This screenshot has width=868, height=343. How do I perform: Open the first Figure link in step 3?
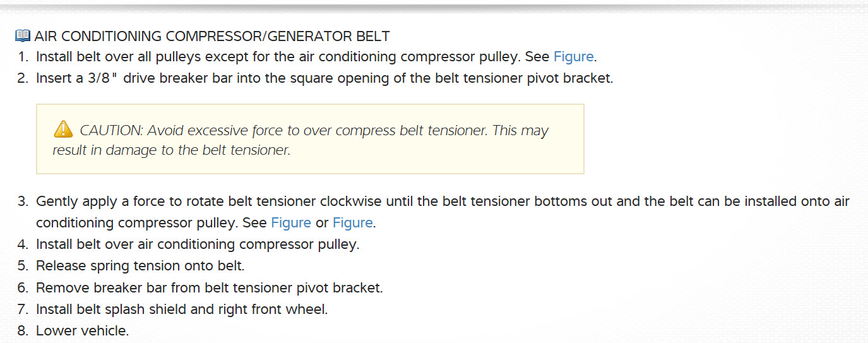pos(290,222)
